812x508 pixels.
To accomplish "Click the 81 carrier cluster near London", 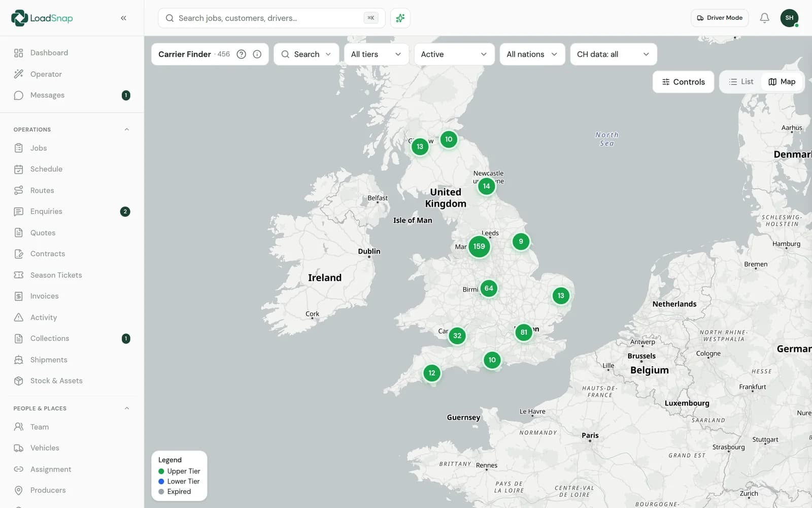I will tap(524, 332).
